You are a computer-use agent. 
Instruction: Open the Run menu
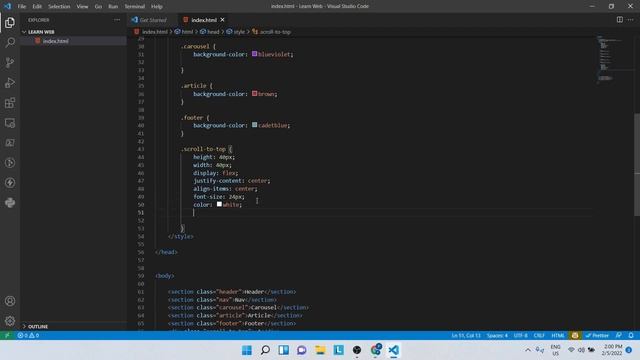point(113,7)
